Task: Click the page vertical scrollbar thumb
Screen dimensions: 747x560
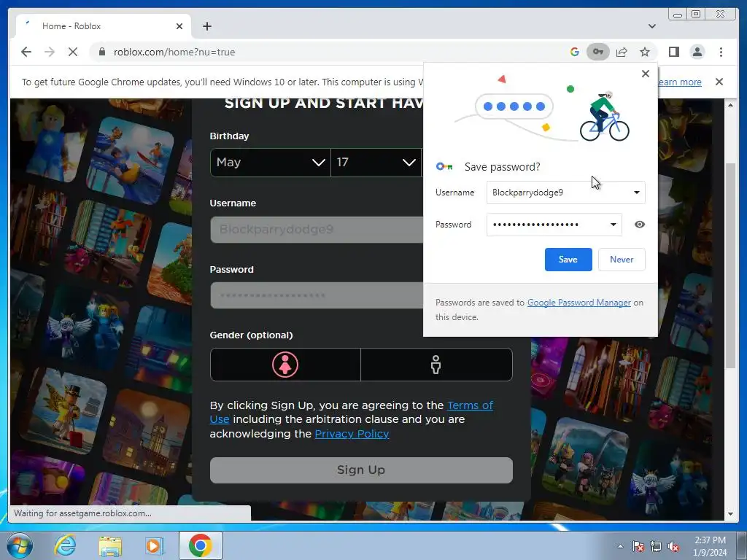Action: [x=730, y=265]
